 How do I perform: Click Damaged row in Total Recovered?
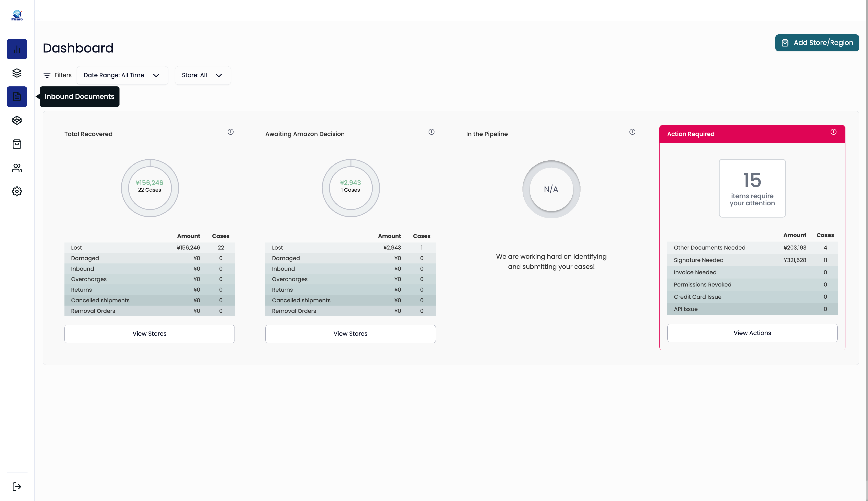[x=150, y=259]
